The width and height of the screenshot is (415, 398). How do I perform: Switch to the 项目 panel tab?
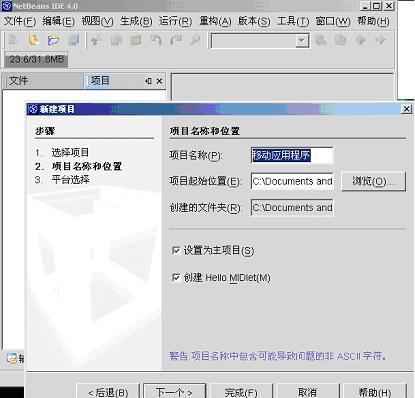point(113,81)
